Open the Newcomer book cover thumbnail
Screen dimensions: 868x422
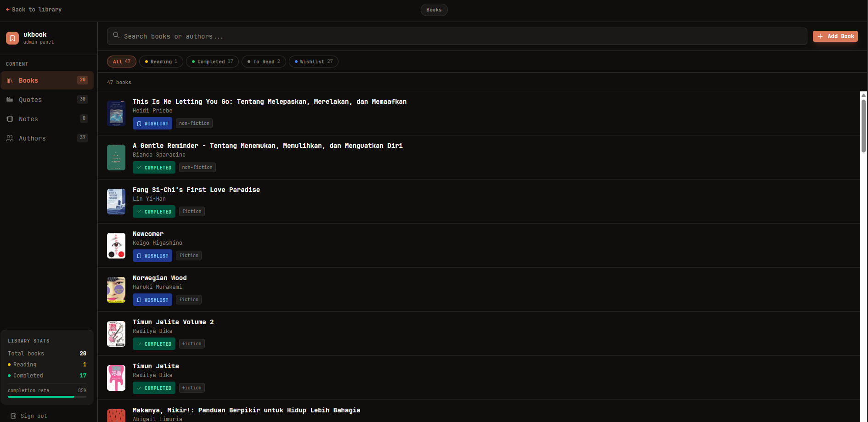(116, 246)
